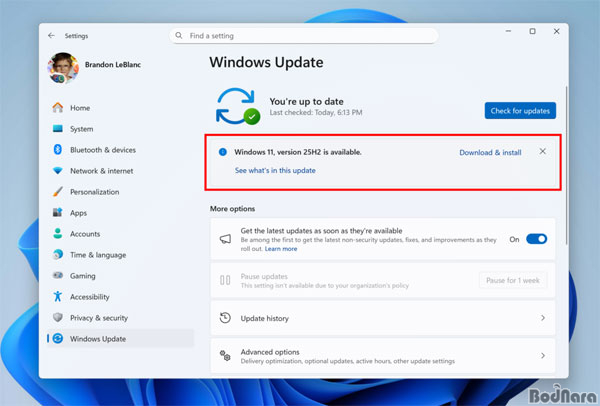This screenshot has width=600, height=406.
Task: Click Update history row title
Action: 264,318
